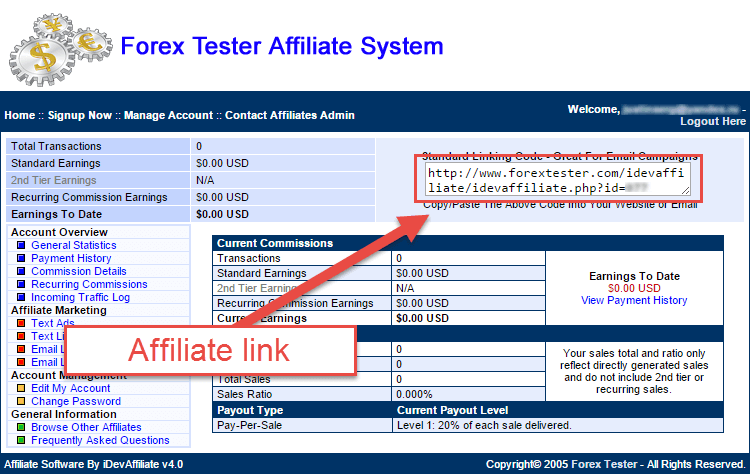Click the orange bullet beside Edit My Account

coord(21,388)
